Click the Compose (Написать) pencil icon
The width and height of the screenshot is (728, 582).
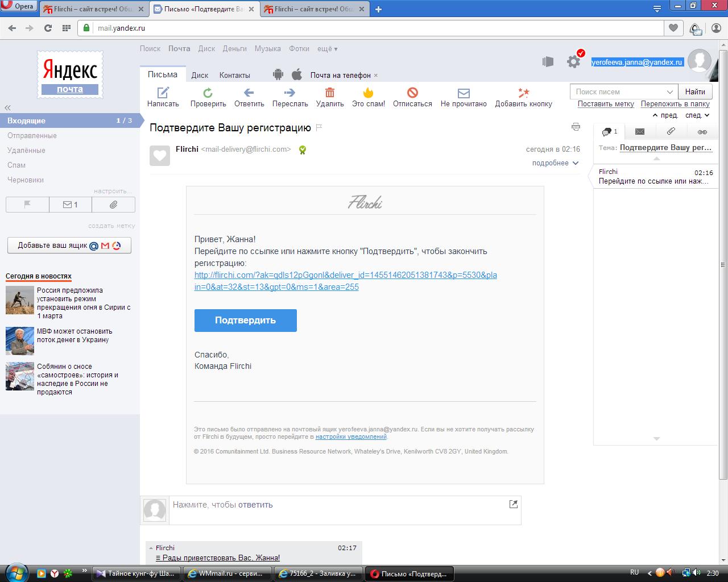163,93
